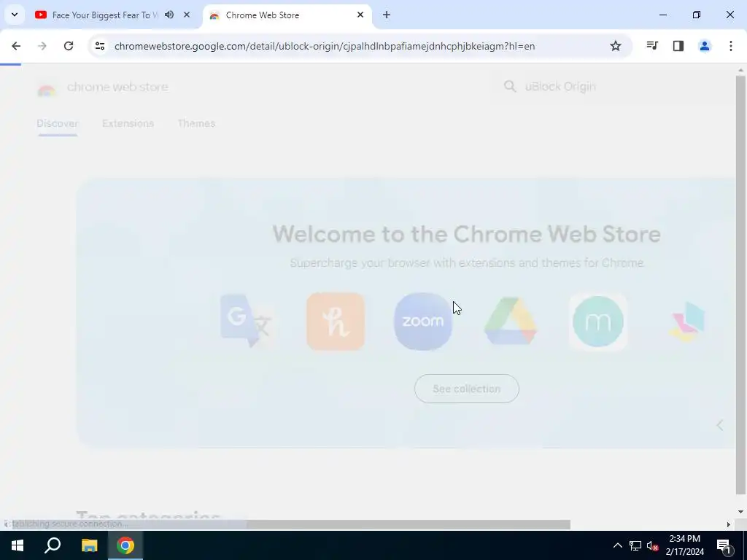Open the Themes tab
The height and width of the screenshot is (560, 747).
tap(196, 123)
